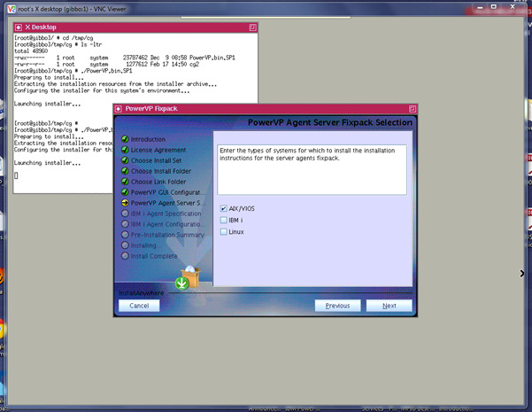Click the IBM i Agent Configuration pending icon

tap(125, 224)
